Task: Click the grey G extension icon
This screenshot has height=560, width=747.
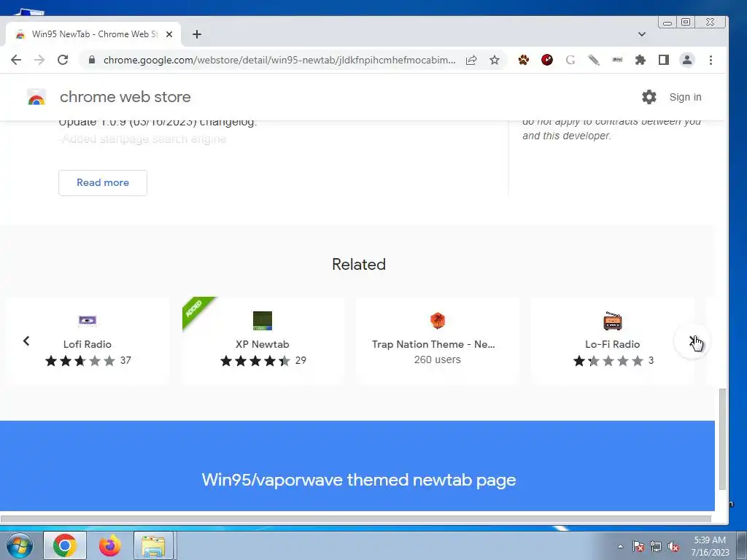Action: click(570, 60)
